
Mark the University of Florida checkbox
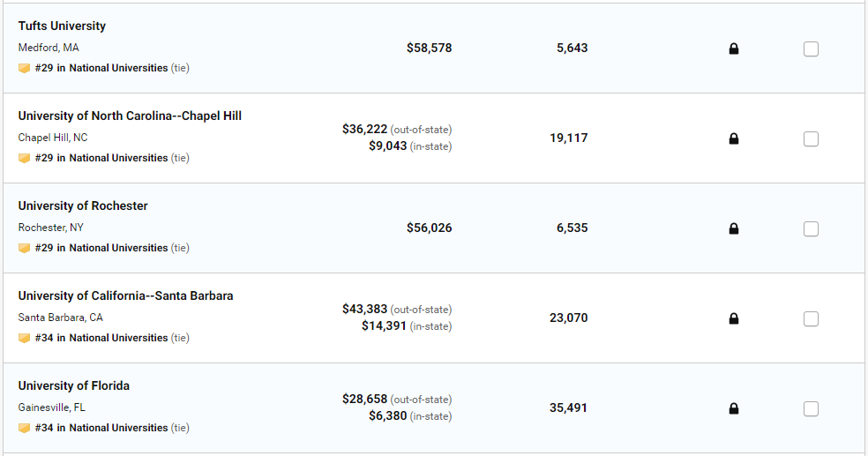click(811, 409)
